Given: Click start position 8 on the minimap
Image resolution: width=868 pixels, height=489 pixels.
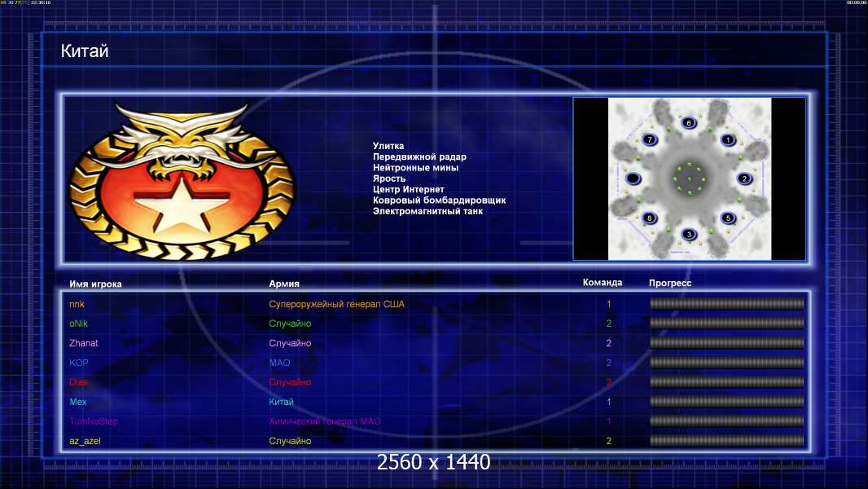Looking at the screenshot, I should [x=649, y=218].
